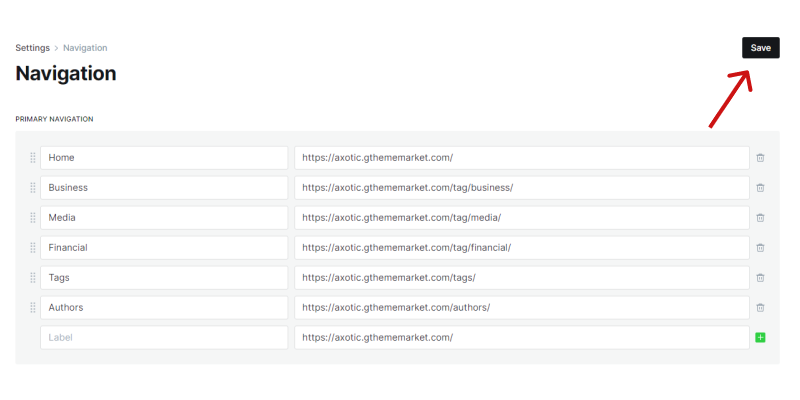
Task: Click the drag handle beside Business
Action: click(x=33, y=188)
